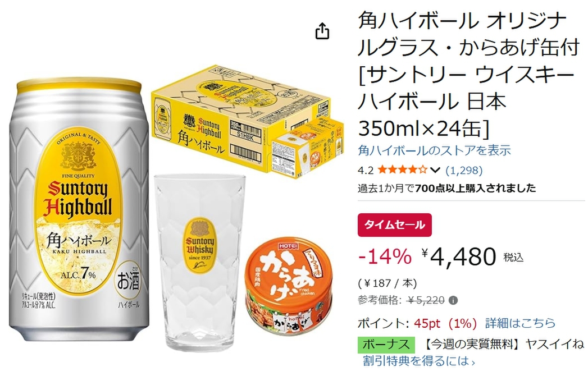Click the green ボーナス badge
This screenshot has height=376, width=588.
[x=386, y=345]
